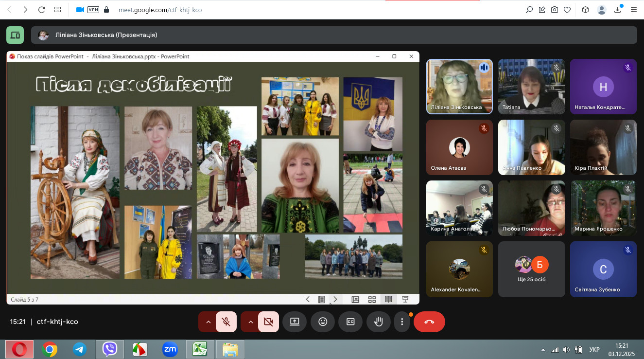Toggle the camera on/off button
The height and width of the screenshot is (359, 644).
(x=268, y=322)
